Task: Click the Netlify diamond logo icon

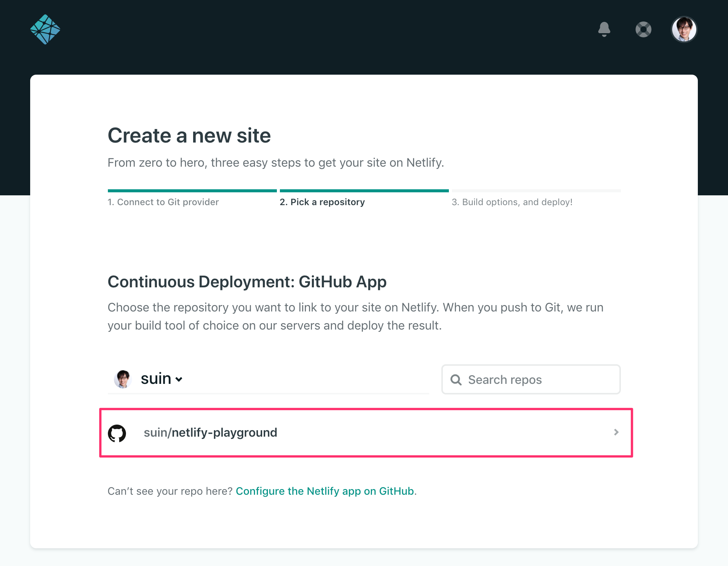Action: pyautogui.click(x=44, y=28)
